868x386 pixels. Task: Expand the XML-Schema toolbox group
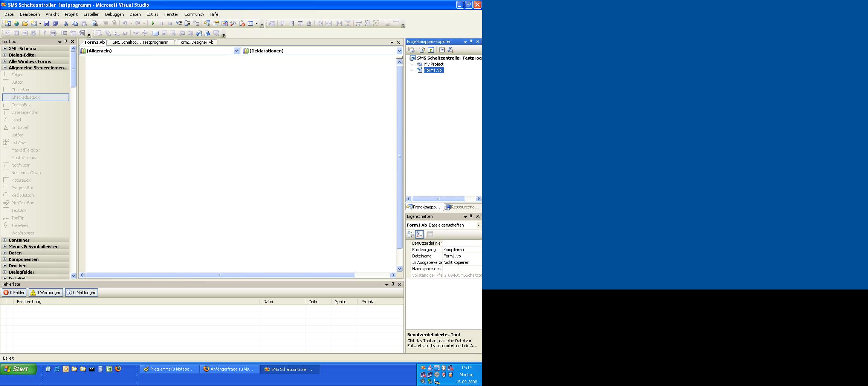click(x=5, y=48)
